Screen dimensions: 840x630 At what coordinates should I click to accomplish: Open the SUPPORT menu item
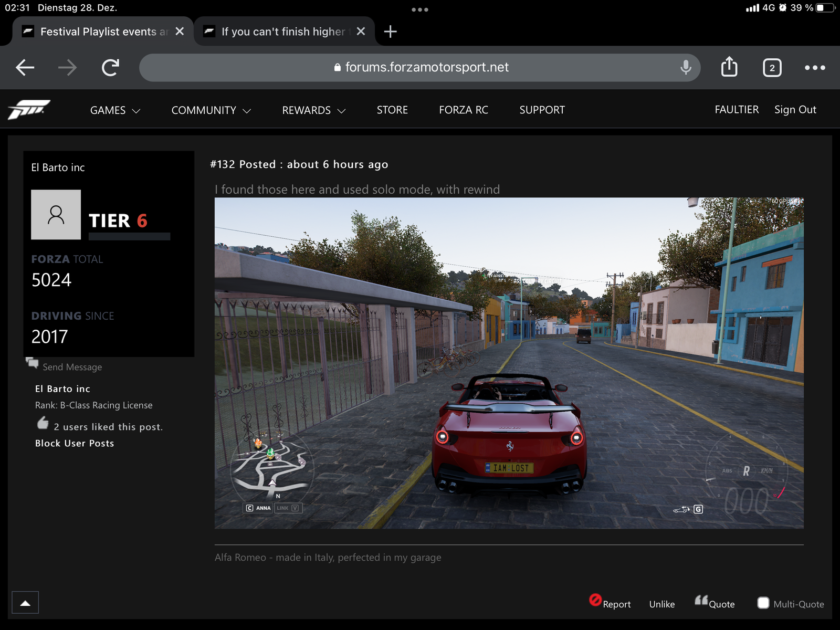click(x=542, y=110)
